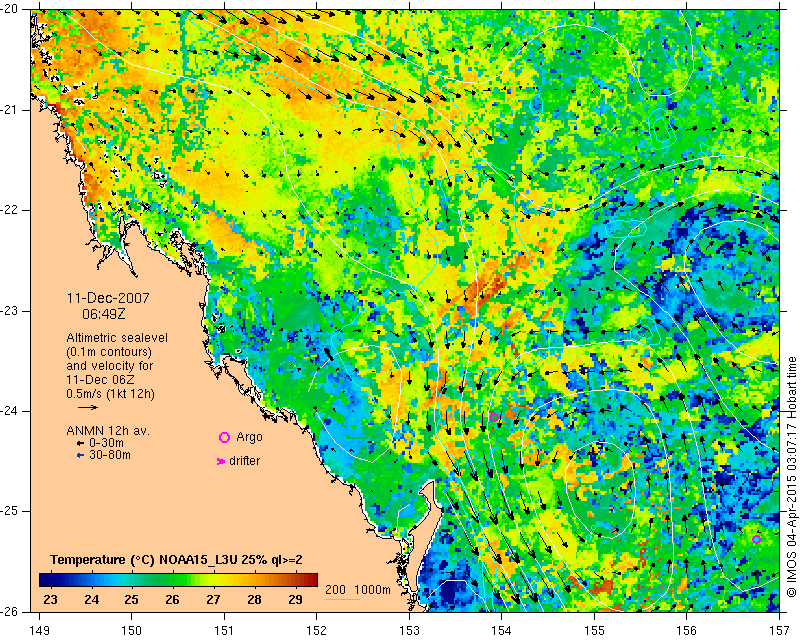Screen dimensions: 800x640
Task: Click the 24 value on the color bar scale
Action: pyautogui.click(x=91, y=600)
